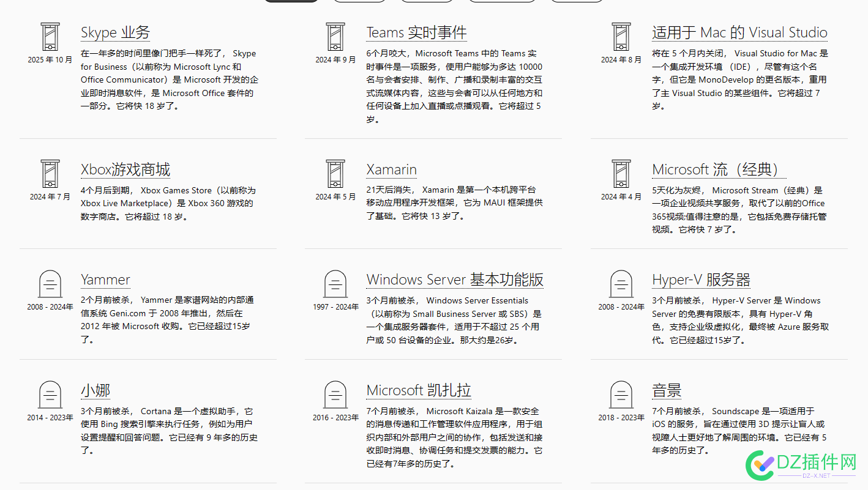
Task: Click the tombstone icon beside 音景
Action: tap(621, 395)
